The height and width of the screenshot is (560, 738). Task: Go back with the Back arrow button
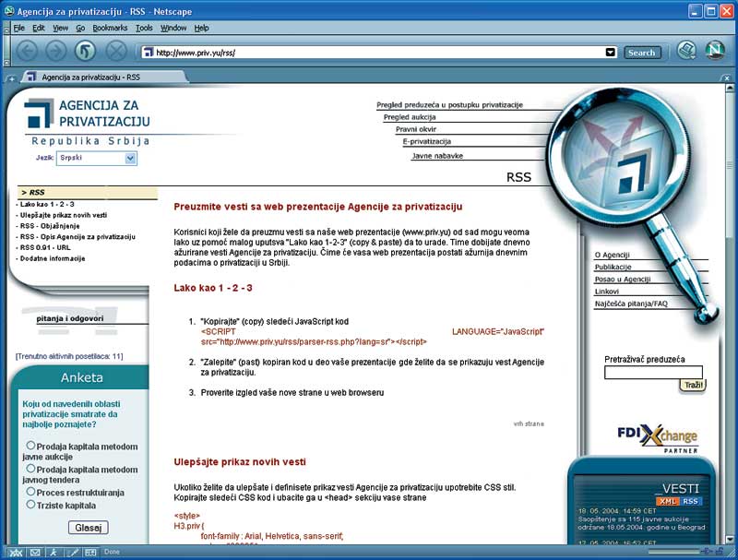tap(28, 51)
